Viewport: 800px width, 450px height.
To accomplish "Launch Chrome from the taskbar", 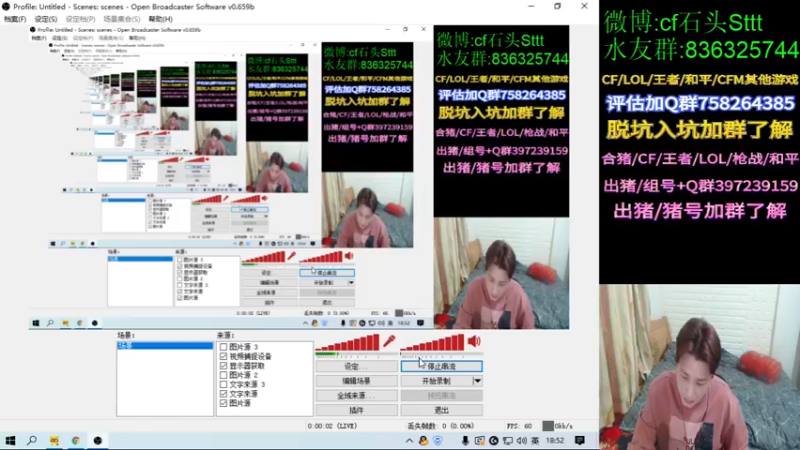I will (x=76, y=440).
